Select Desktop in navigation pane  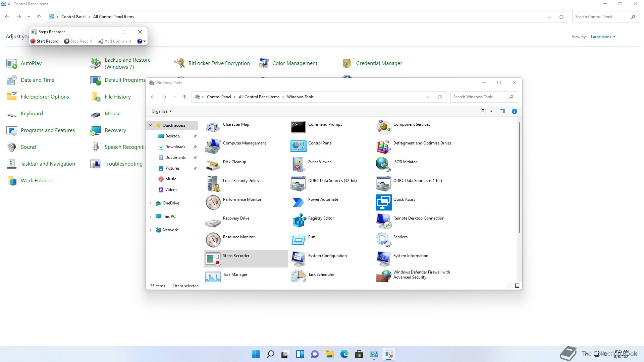coord(172,136)
